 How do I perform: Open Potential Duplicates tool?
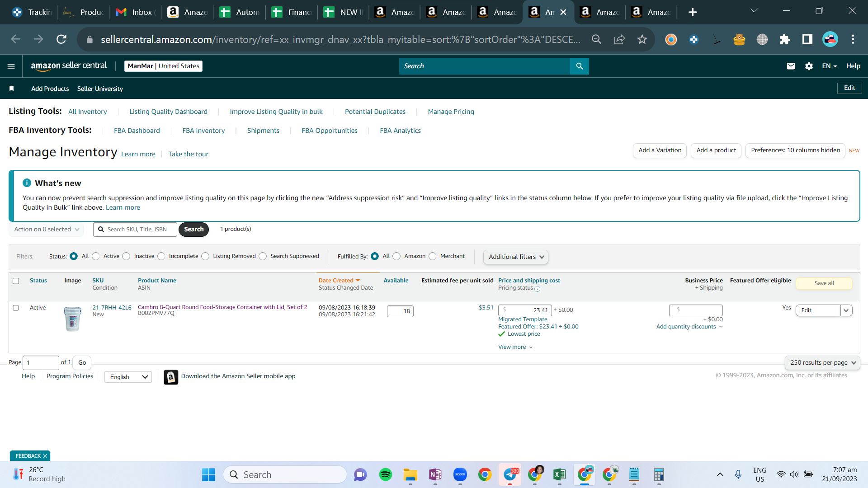(375, 112)
